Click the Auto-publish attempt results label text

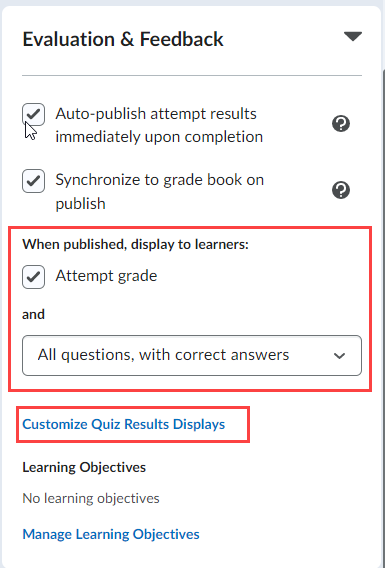tap(159, 125)
